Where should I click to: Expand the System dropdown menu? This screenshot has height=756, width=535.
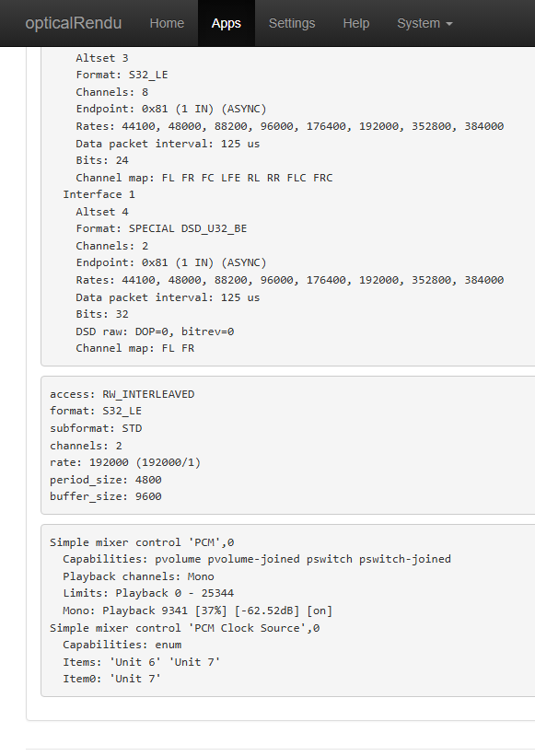pyautogui.click(x=425, y=23)
